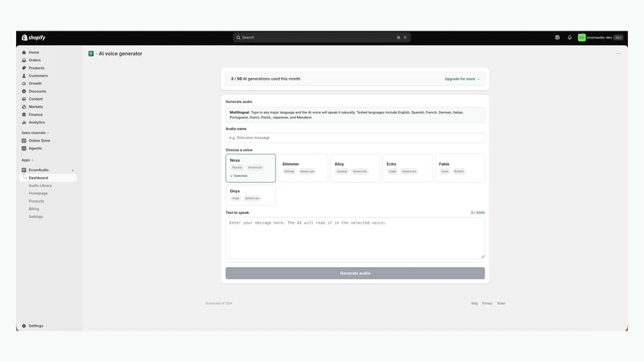Open the notifications bell
The height and width of the screenshot is (362, 644).
570,37
